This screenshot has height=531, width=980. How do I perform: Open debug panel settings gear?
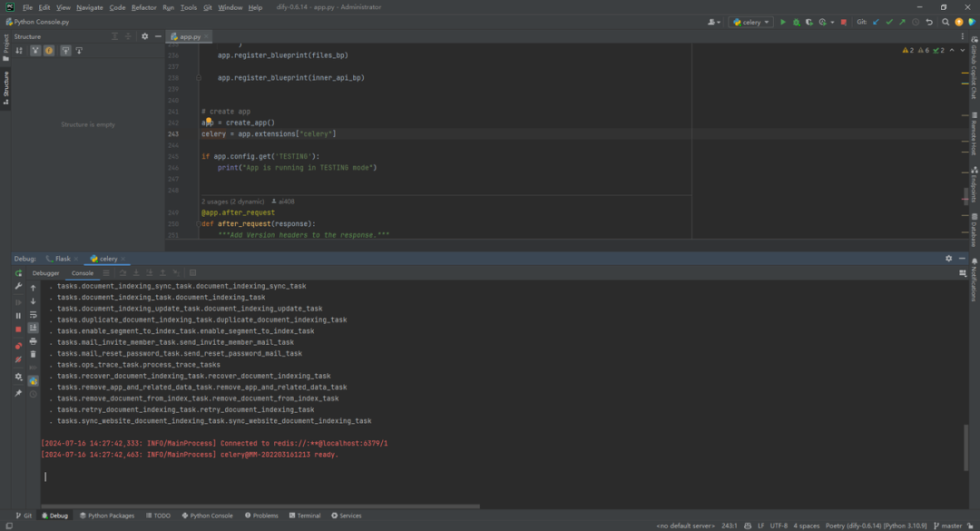[x=949, y=259]
